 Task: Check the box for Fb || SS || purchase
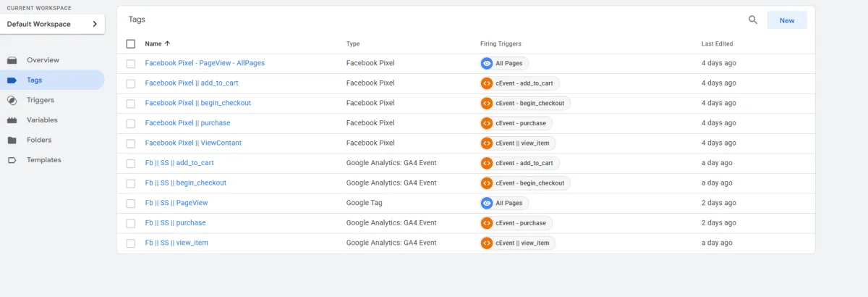pos(131,223)
